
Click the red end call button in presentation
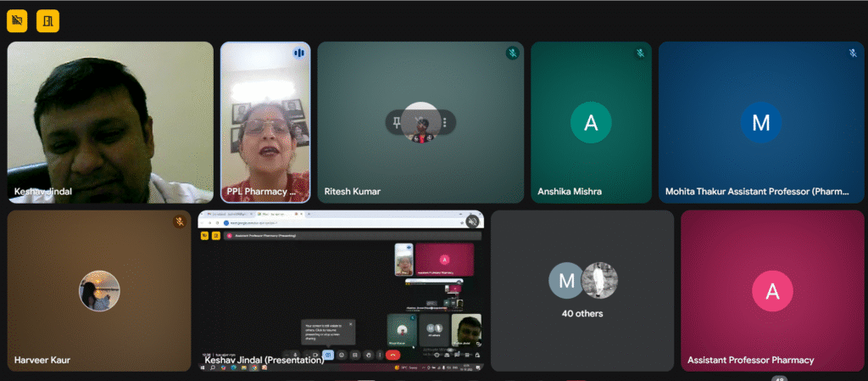click(x=392, y=355)
